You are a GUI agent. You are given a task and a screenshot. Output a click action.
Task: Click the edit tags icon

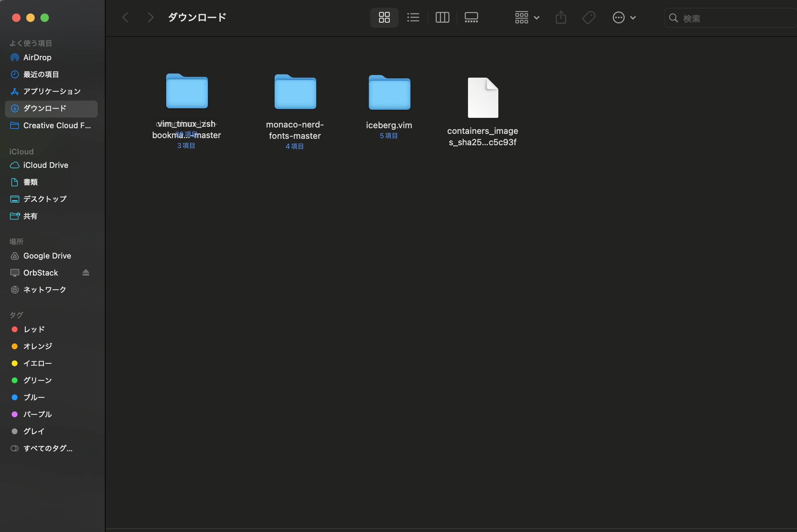[589, 17]
